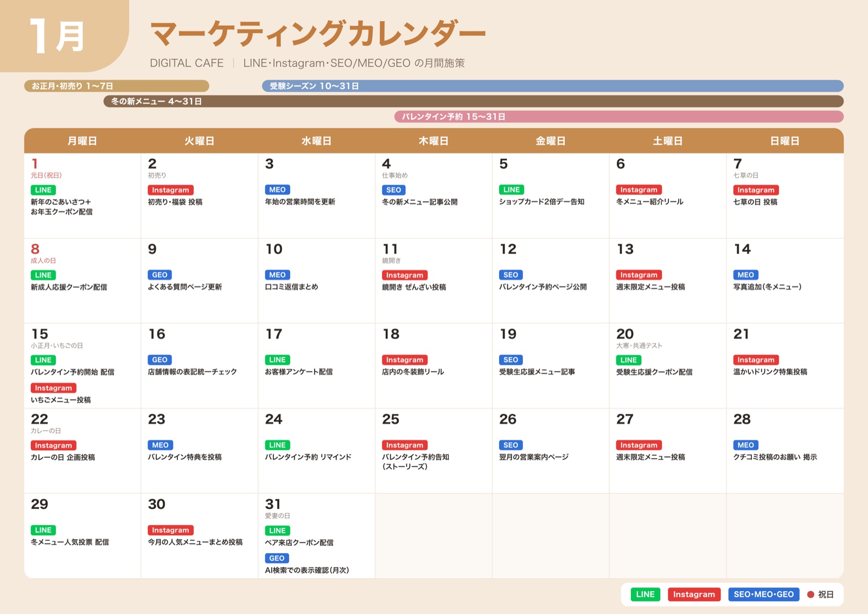Image resolution: width=868 pixels, height=614 pixels.
Task: Select 年始の営業時間を更新 on day 3
Action: coord(300,202)
